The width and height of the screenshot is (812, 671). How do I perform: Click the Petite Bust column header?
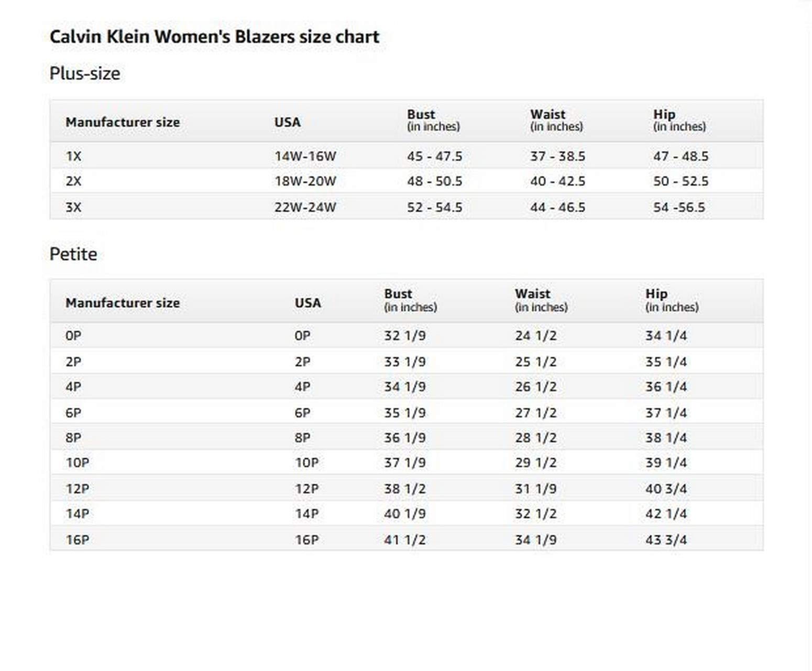click(x=410, y=300)
